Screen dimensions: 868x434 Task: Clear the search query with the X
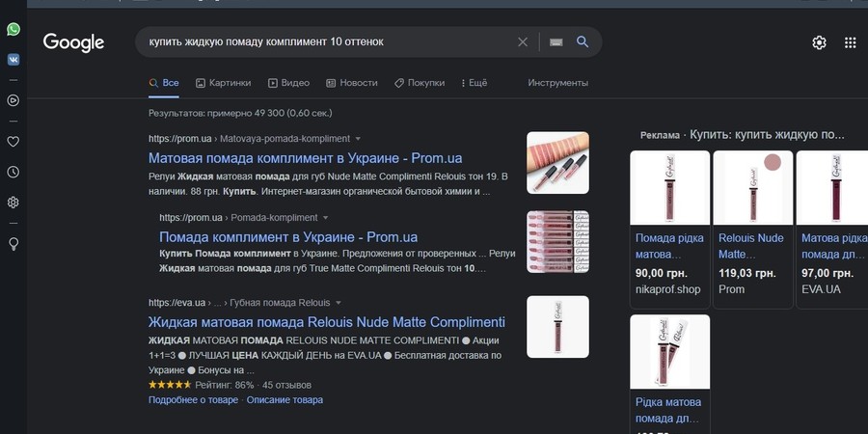pyautogui.click(x=523, y=42)
